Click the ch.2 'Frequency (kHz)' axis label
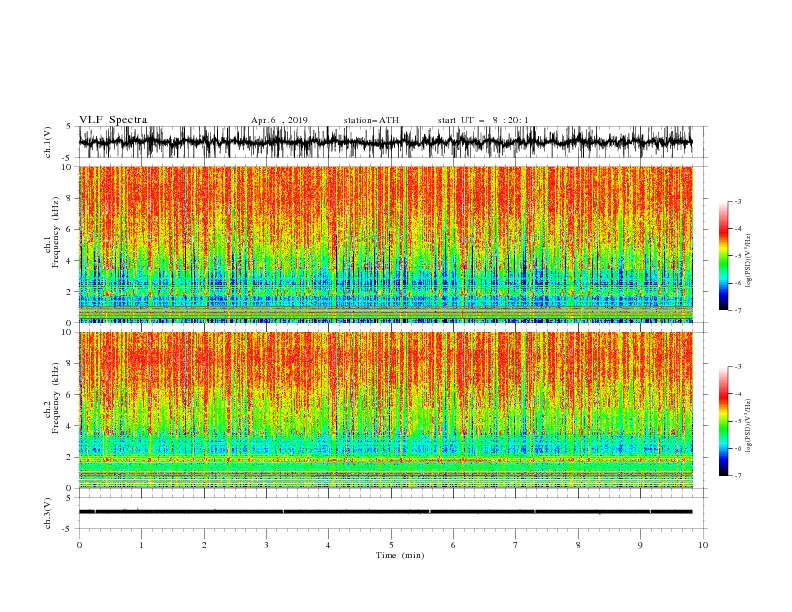The height and width of the screenshot is (612, 792). tap(56, 397)
